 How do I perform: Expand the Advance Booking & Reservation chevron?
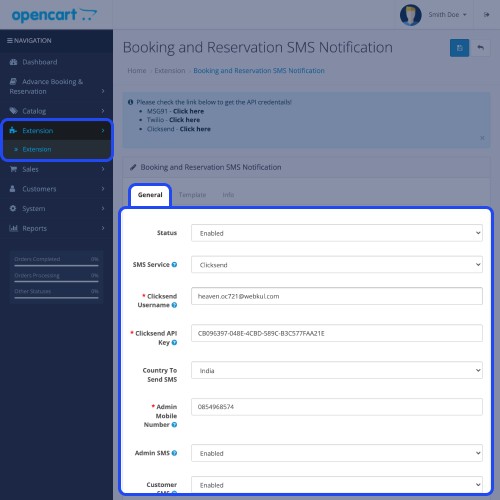click(103, 91)
